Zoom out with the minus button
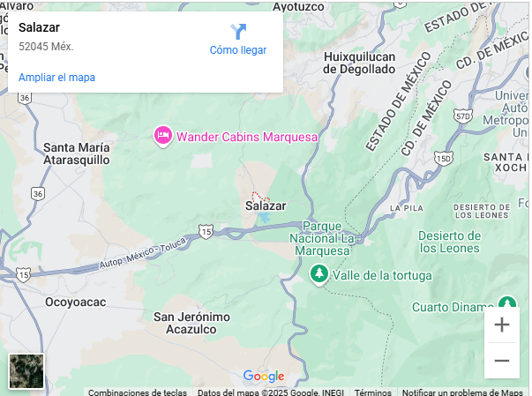Screen dimensions: 532x396 (502, 360)
